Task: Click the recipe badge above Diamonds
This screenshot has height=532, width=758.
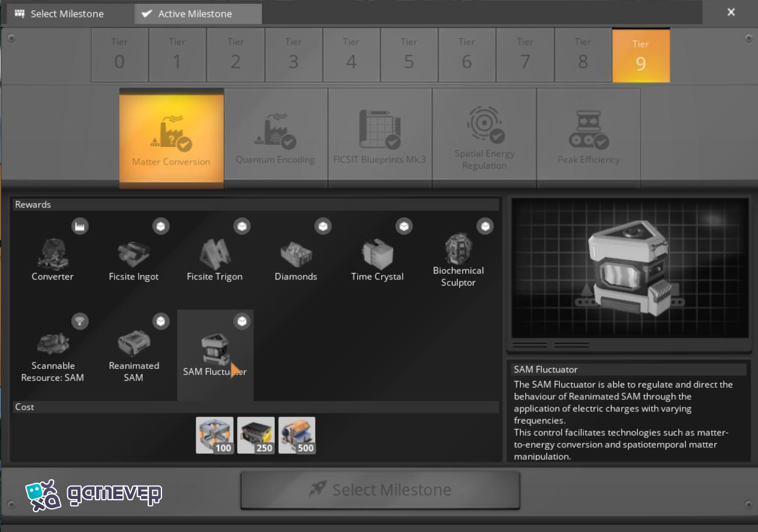Action: pyautogui.click(x=323, y=226)
